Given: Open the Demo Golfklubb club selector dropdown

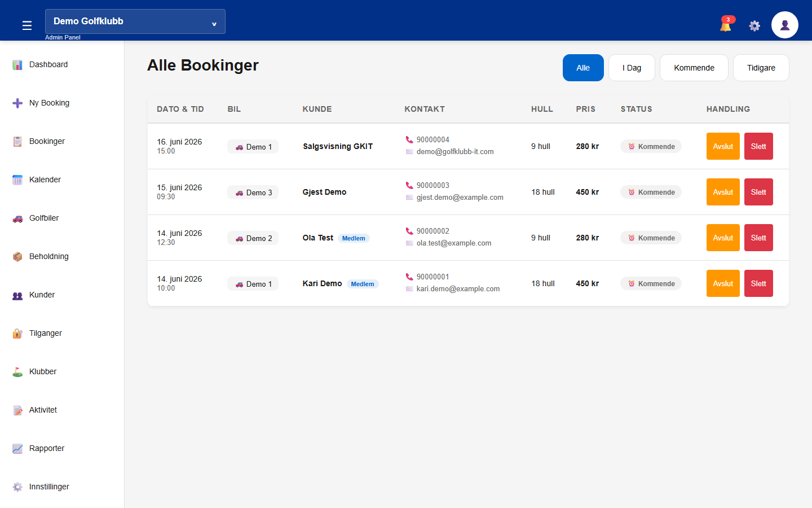Looking at the screenshot, I should coord(135,21).
